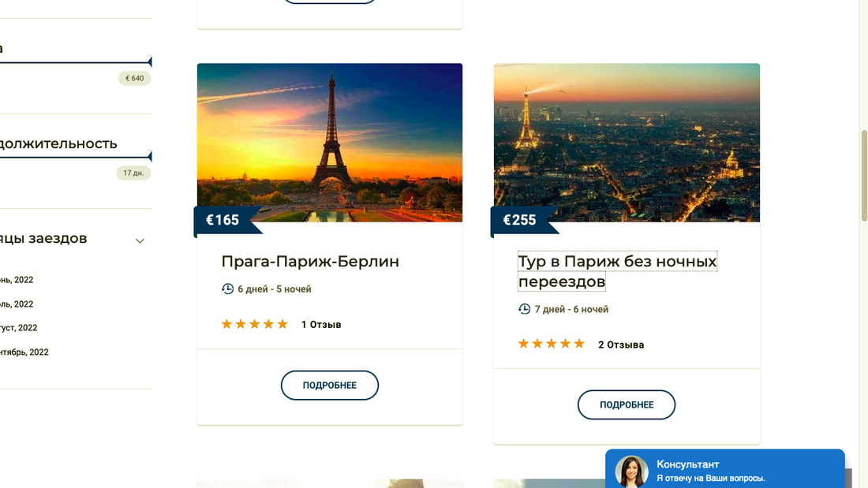Click the duration slider handle above 17 дн.

point(149,156)
